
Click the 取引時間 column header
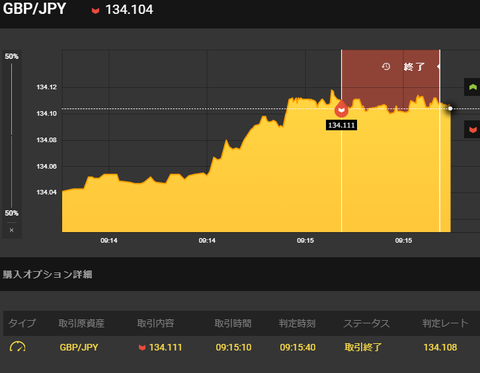tap(233, 323)
